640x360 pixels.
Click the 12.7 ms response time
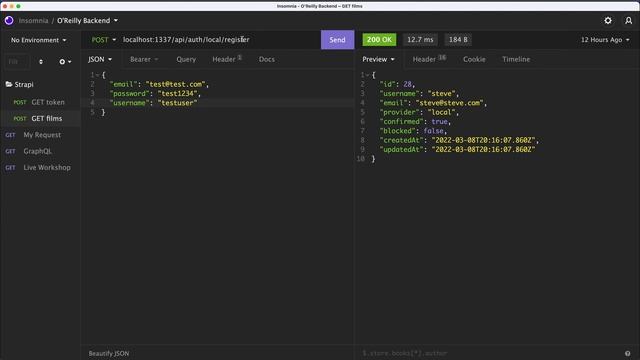click(420, 40)
